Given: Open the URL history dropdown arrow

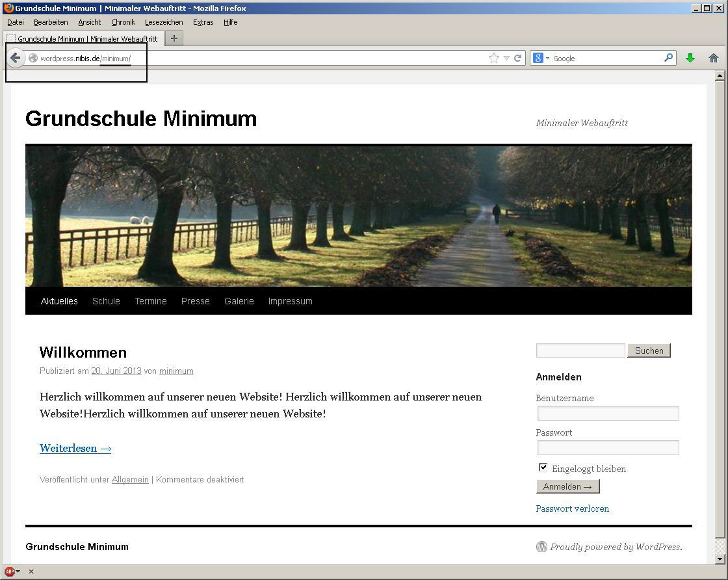Looking at the screenshot, I should point(506,58).
